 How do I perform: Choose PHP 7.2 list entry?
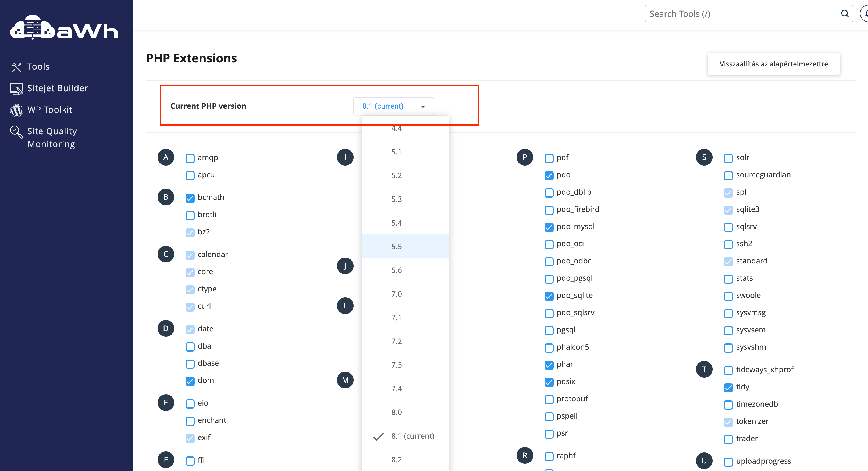point(405,341)
